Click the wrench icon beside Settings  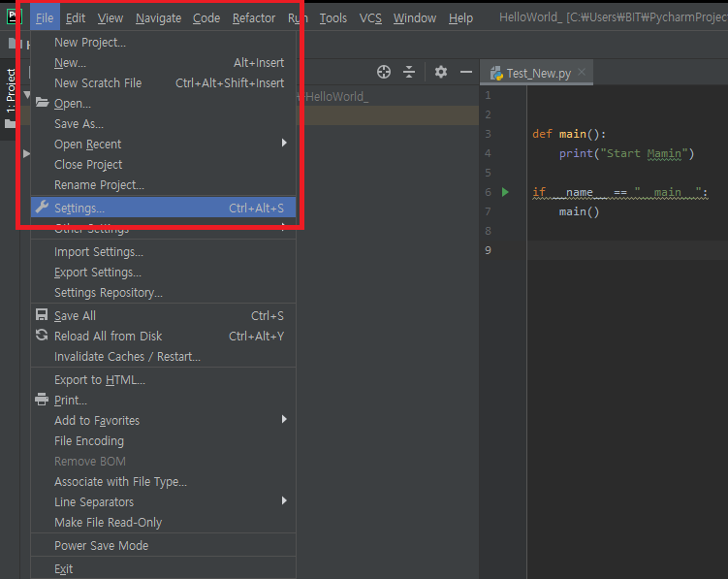(42, 207)
